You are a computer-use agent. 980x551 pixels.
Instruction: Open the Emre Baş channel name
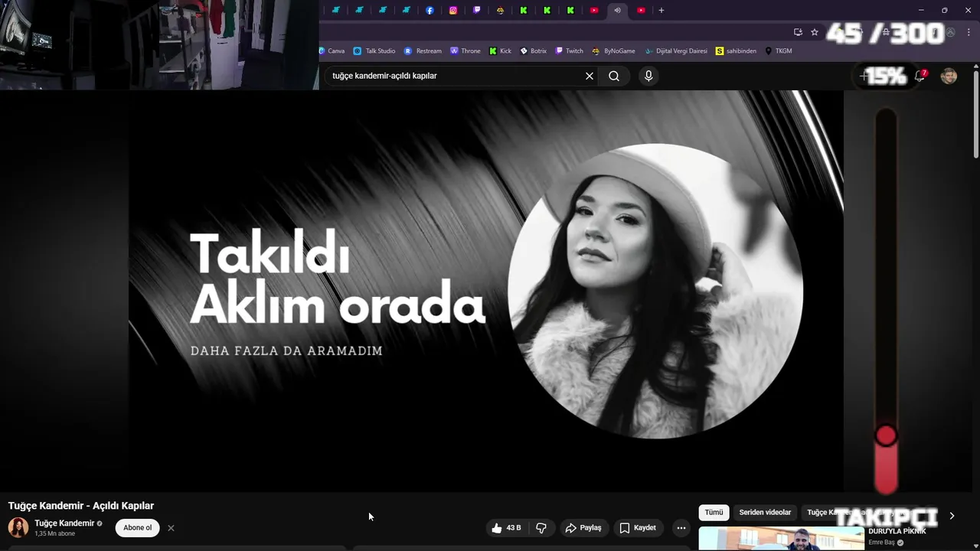[881, 543]
